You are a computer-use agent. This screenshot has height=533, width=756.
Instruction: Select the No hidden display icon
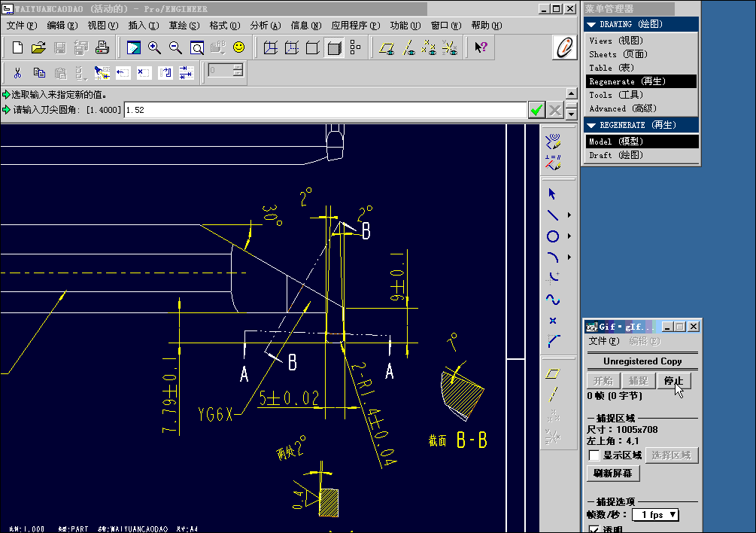313,47
